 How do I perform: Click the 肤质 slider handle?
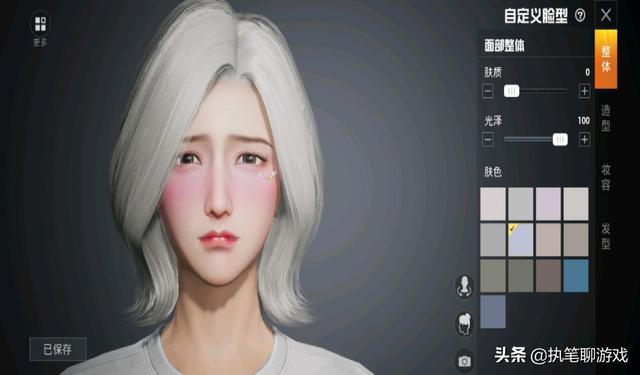coord(511,91)
